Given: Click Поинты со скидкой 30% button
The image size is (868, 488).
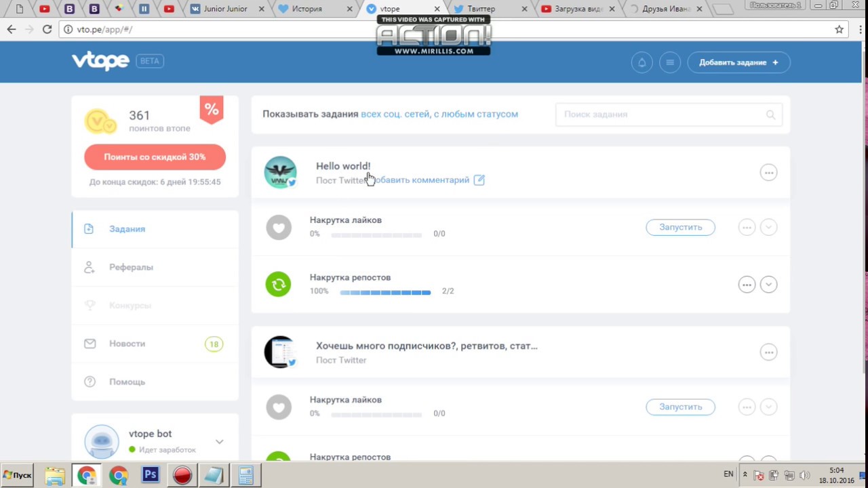Looking at the screenshot, I should 155,157.
